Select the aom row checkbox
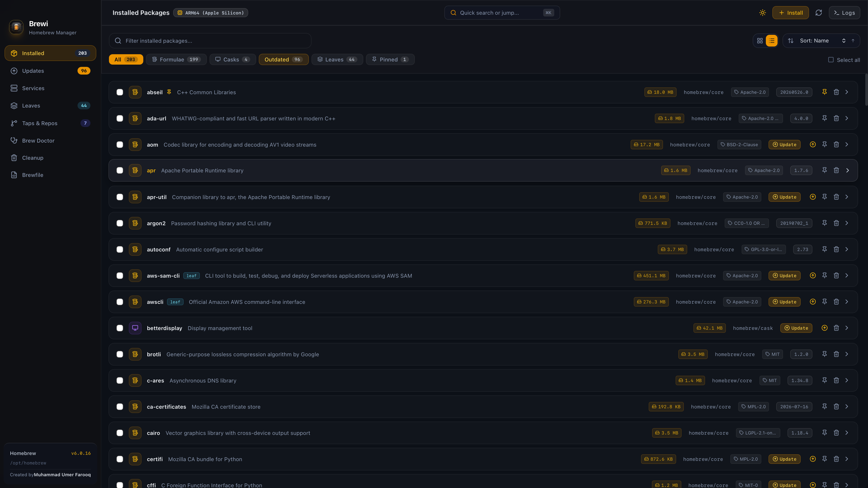This screenshot has width=868, height=488. click(x=120, y=145)
